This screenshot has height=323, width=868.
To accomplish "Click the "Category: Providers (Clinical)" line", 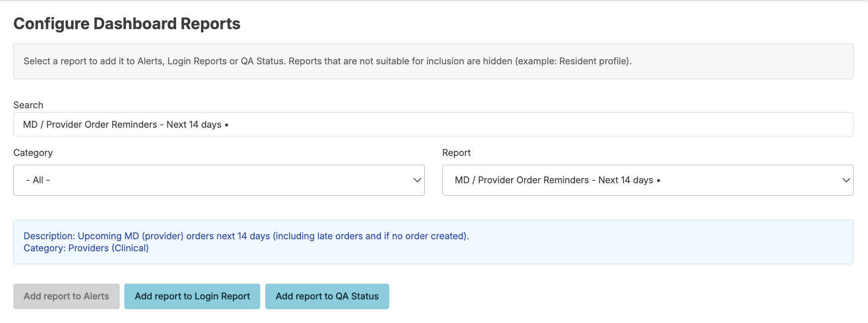I will point(86,248).
